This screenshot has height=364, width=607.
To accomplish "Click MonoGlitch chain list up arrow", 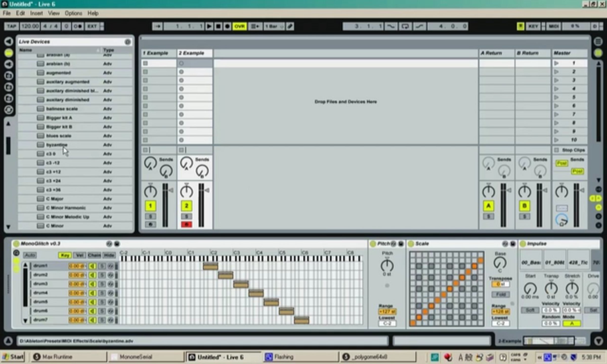I will [25, 265].
